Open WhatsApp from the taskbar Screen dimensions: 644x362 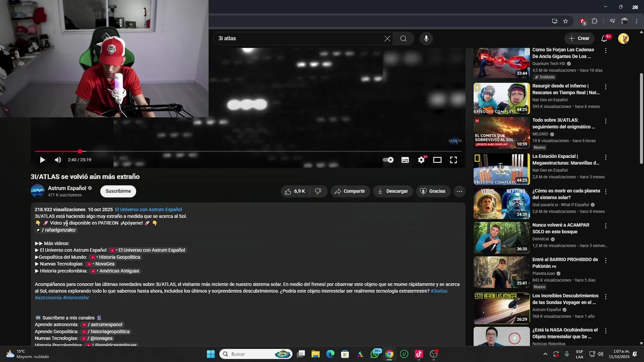point(375,354)
